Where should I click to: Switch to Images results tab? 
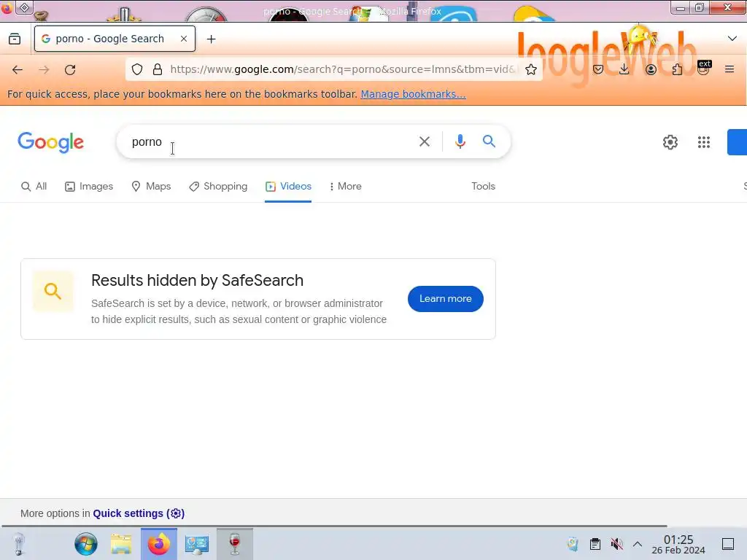click(x=89, y=186)
